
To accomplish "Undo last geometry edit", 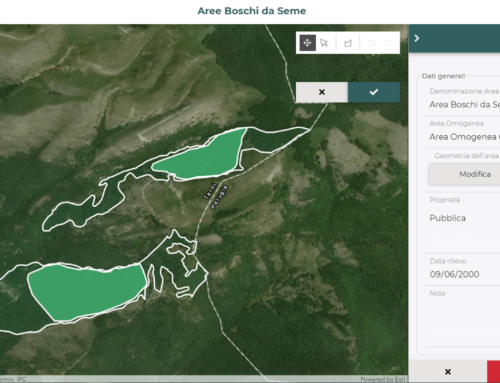I will pyautogui.click(x=372, y=43).
